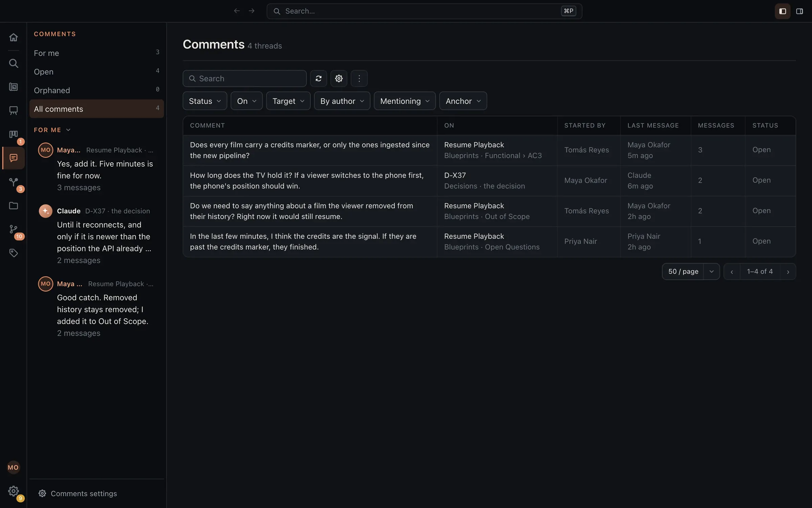Go to previous page of comments
812x508 pixels.
732,272
